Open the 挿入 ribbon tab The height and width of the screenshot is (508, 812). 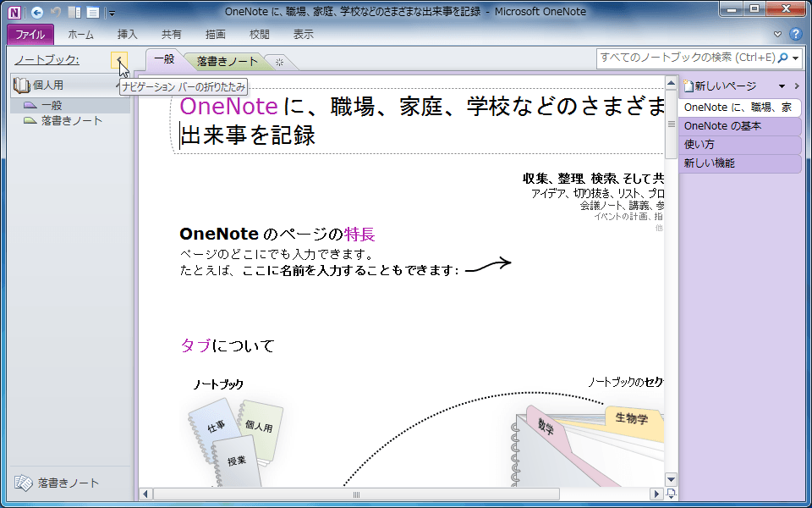(128, 35)
